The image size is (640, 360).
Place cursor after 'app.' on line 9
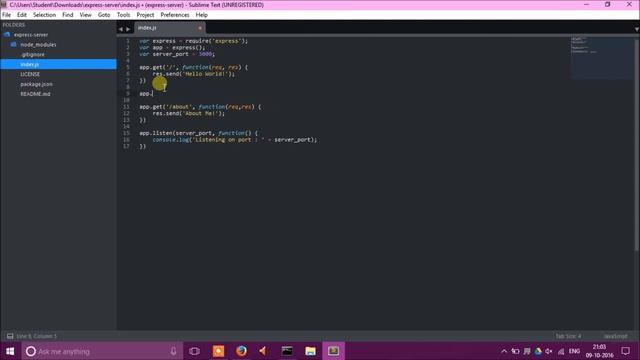tap(153, 94)
